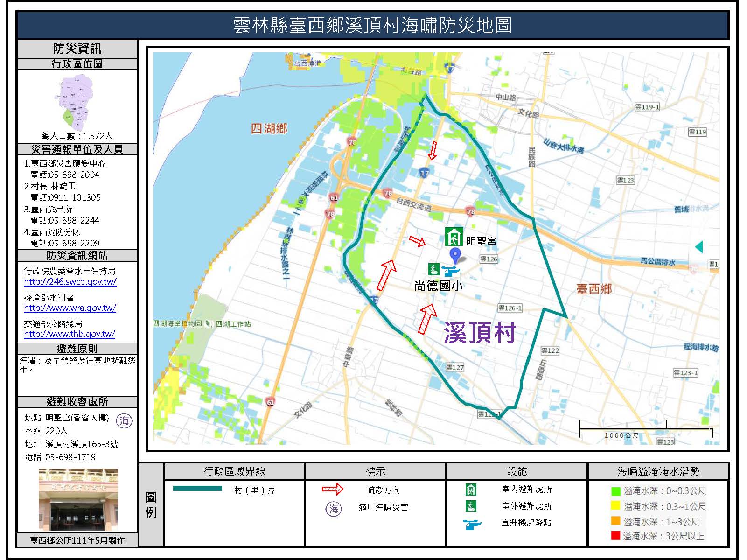Click the 海 tsunami badge beside 明聖宮(香客大樓)
Image resolution: width=747 pixels, height=560 pixels.
124,421
